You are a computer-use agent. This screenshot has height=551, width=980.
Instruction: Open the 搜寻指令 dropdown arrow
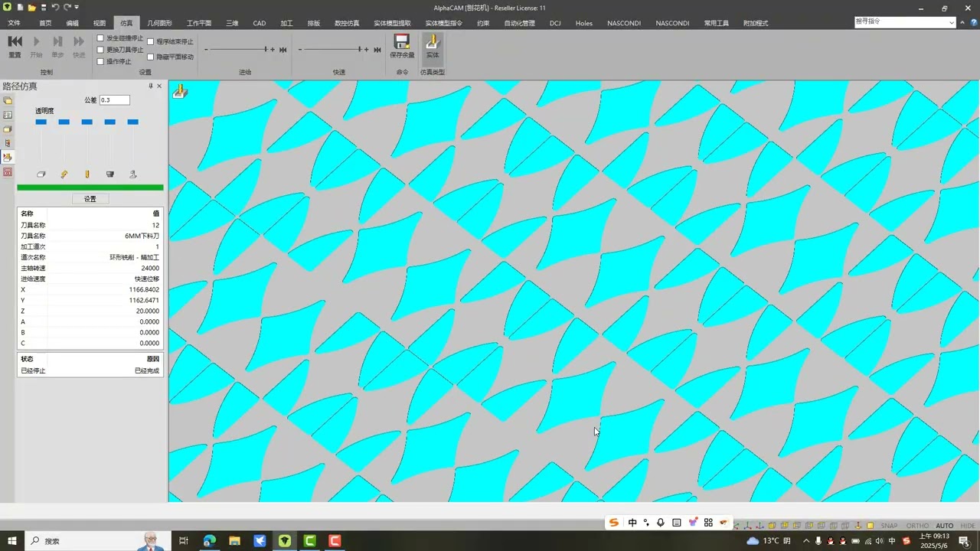click(x=952, y=22)
